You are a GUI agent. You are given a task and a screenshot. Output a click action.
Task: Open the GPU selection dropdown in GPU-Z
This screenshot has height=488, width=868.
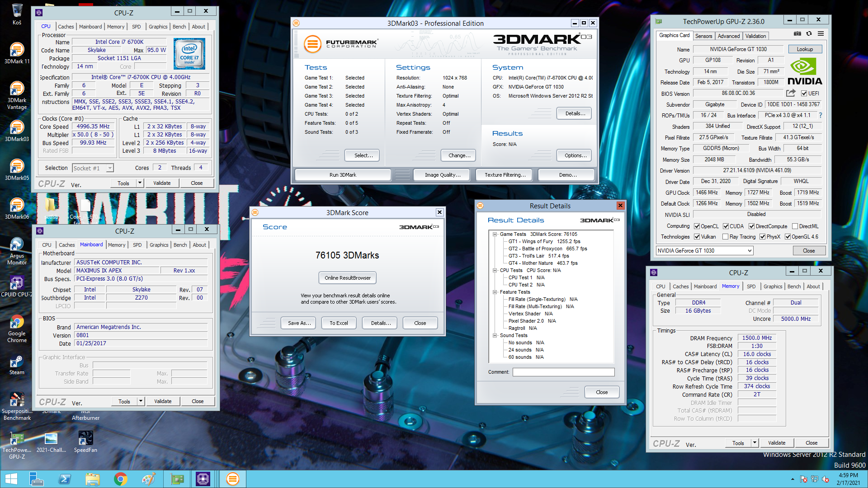click(705, 251)
